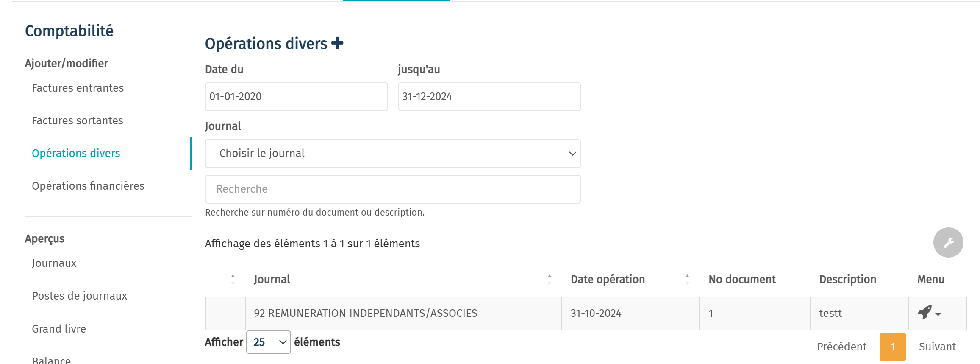This screenshot has width=980, height=364.
Task: Open Factures sortantes in sidebar
Action: (78, 120)
